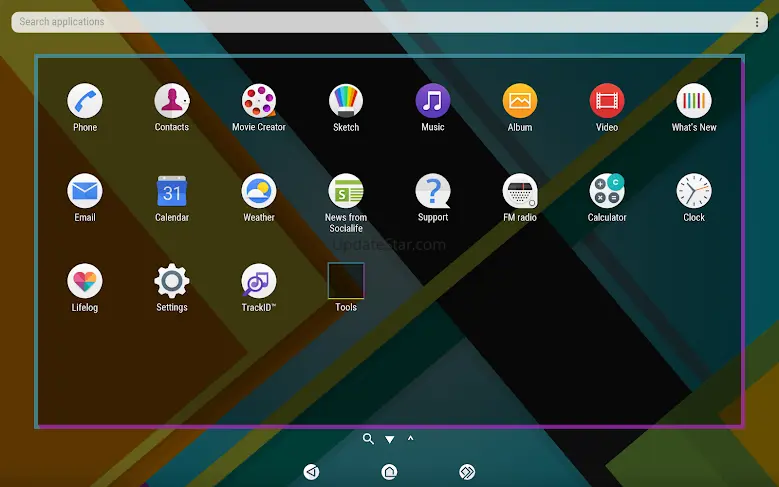
Task: Click the down triangle below the app grid
Action: (x=390, y=440)
